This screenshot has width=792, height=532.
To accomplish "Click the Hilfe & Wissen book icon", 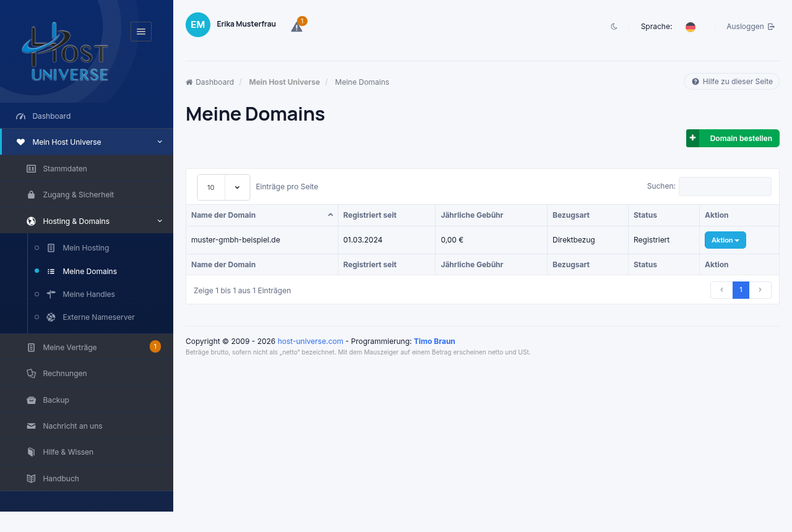I will coord(31,452).
